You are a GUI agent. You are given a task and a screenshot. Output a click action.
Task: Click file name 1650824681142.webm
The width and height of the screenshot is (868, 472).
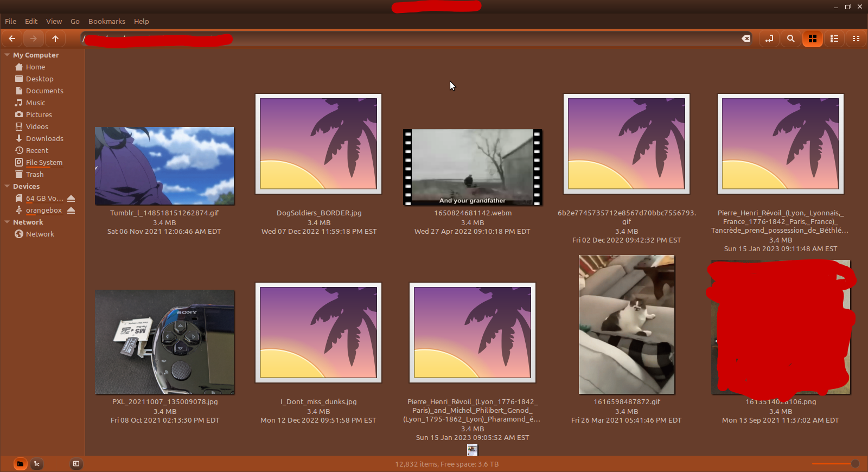click(x=473, y=213)
